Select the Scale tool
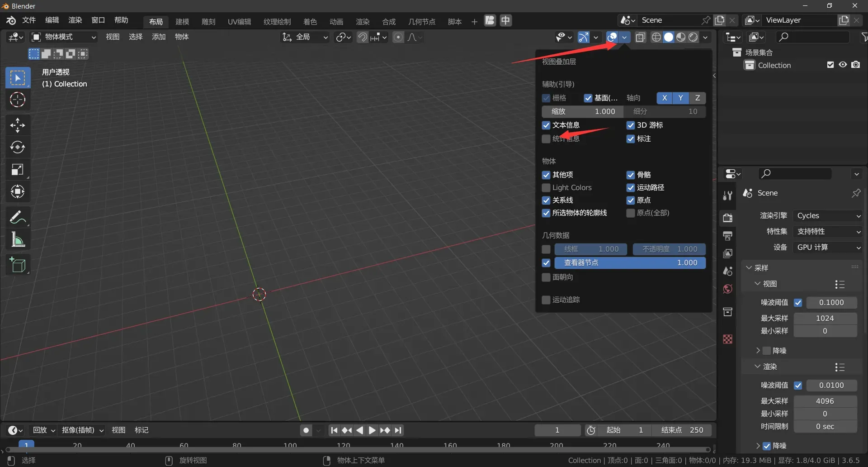The height and width of the screenshot is (467, 868). (x=18, y=170)
